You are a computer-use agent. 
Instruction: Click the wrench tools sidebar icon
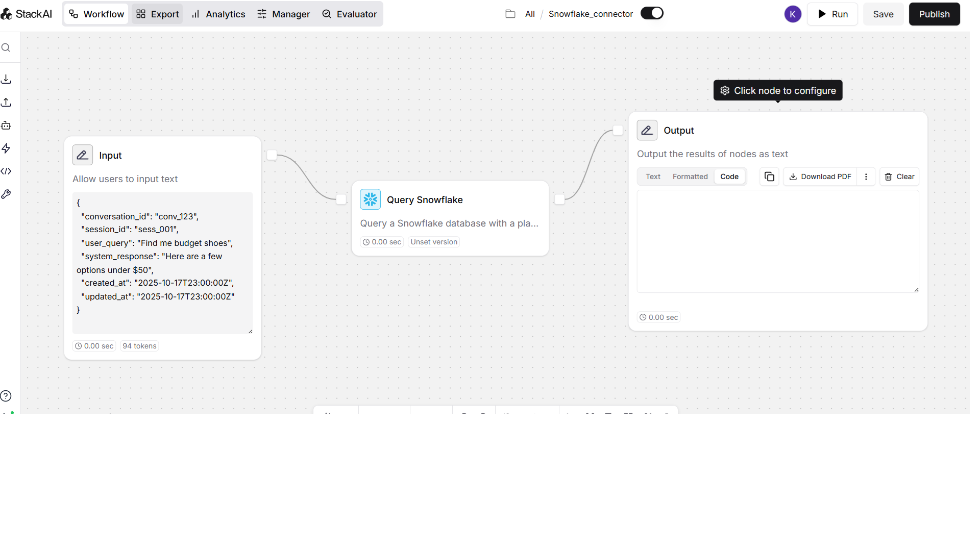click(x=6, y=194)
